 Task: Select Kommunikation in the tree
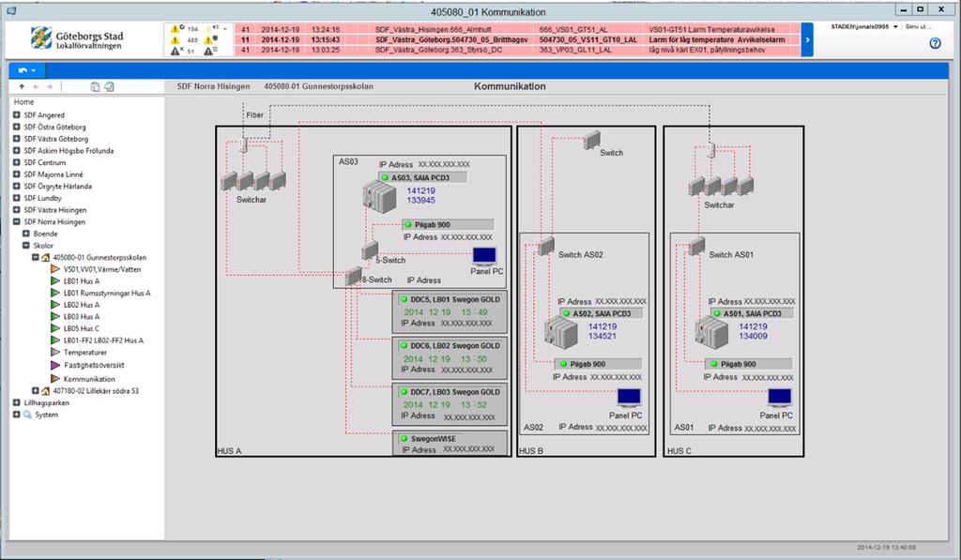click(89, 379)
